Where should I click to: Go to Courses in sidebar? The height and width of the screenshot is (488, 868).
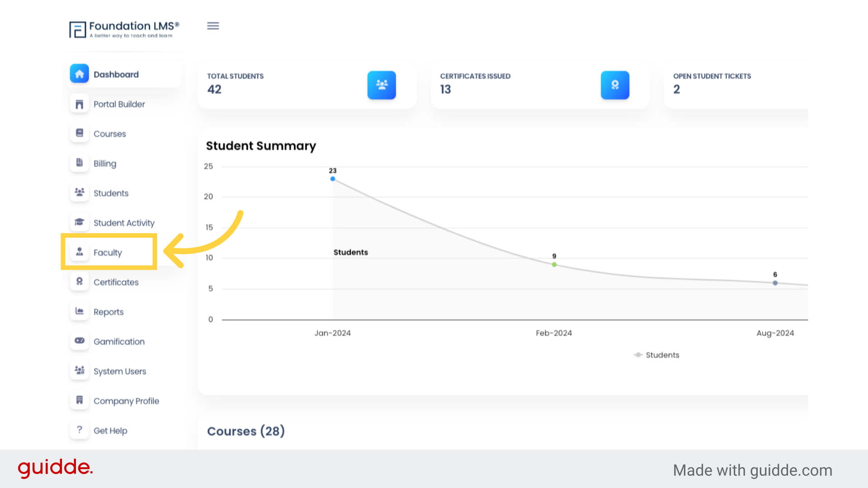coord(110,134)
